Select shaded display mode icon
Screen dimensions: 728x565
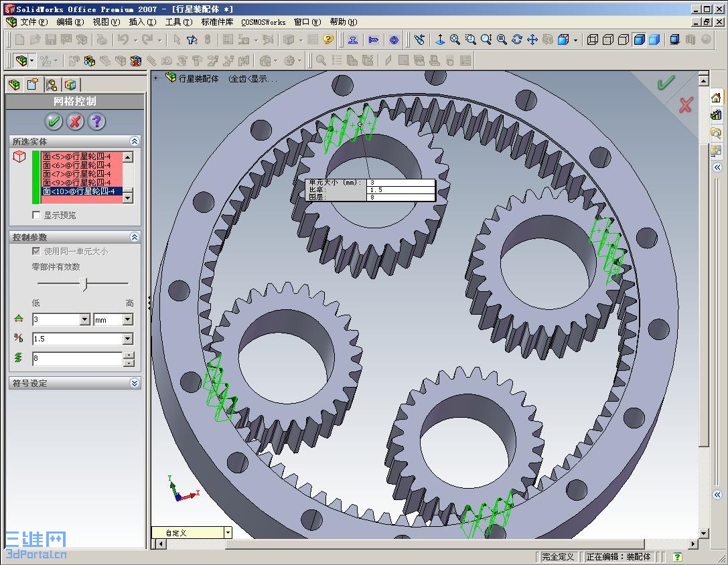654,40
